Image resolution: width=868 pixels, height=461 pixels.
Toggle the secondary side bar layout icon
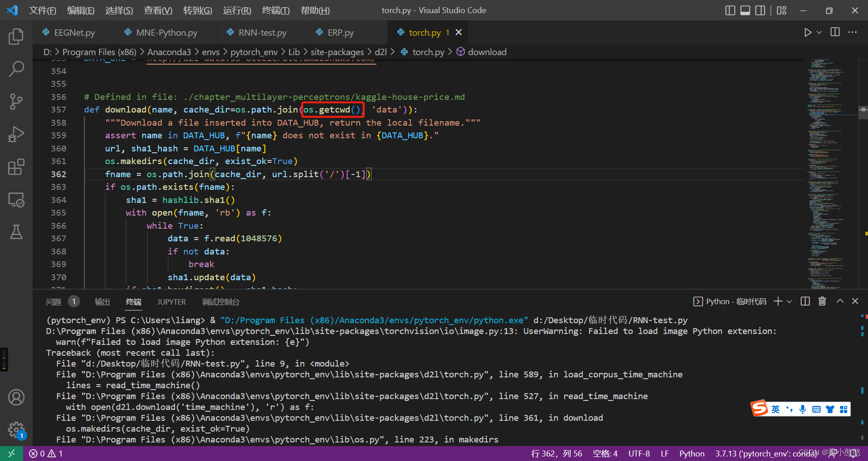pos(760,10)
